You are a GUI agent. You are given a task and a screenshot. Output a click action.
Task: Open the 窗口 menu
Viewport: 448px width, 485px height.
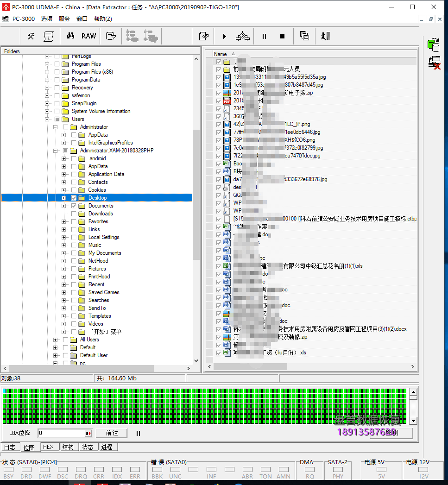82,19
